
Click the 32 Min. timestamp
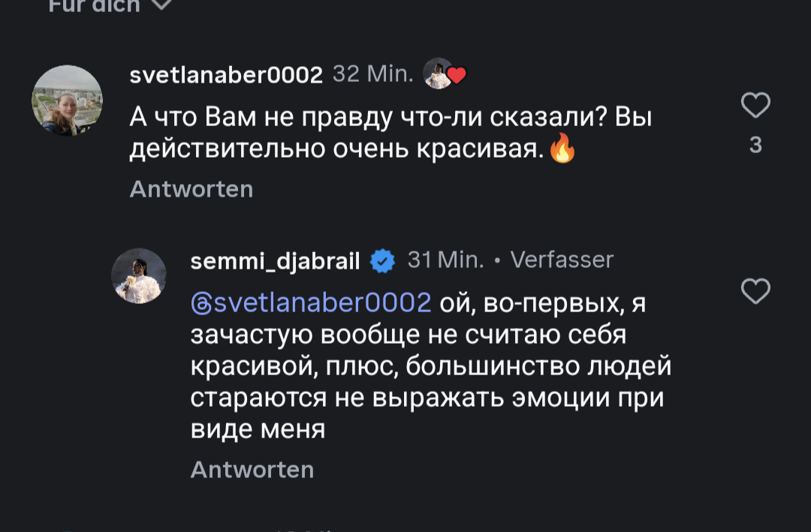[x=372, y=74]
